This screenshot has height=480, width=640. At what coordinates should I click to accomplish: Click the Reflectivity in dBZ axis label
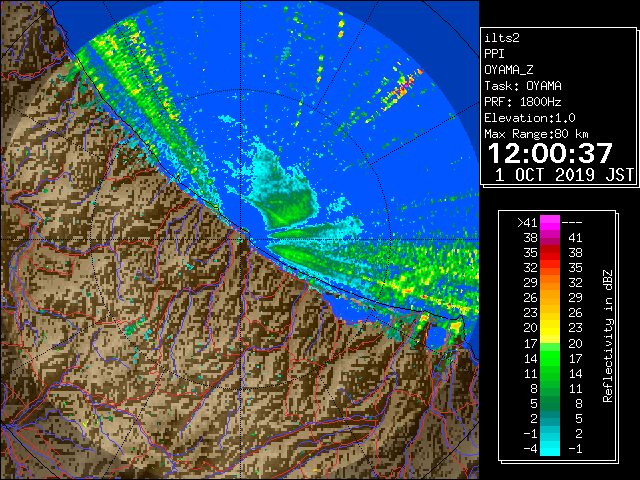click(608, 336)
